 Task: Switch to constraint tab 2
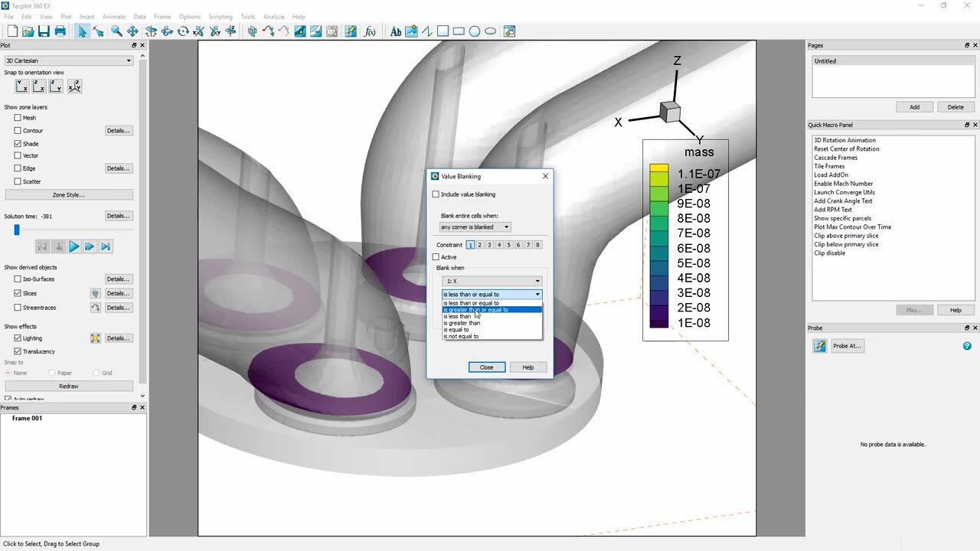point(480,245)
